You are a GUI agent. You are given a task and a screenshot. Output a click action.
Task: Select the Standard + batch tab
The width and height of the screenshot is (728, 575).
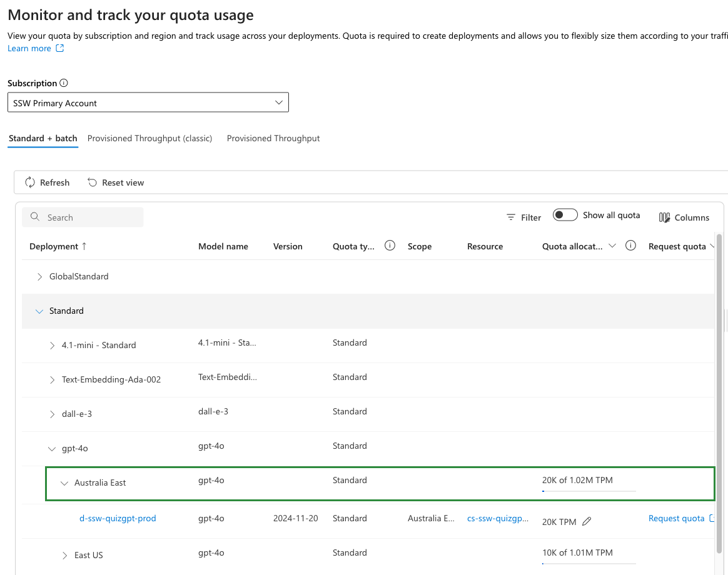pyautogui.click(x=43, y=138)
